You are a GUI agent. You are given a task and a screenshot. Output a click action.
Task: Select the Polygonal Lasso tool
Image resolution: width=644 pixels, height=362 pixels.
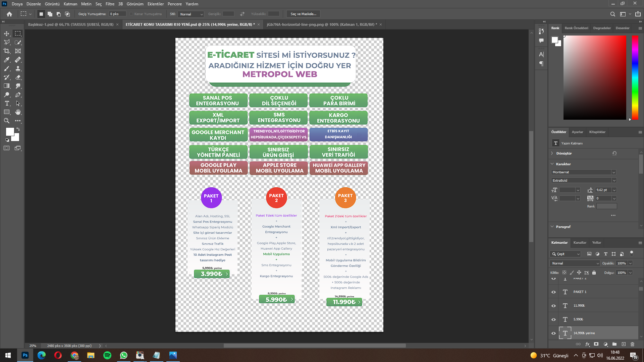tap(7, 42)
